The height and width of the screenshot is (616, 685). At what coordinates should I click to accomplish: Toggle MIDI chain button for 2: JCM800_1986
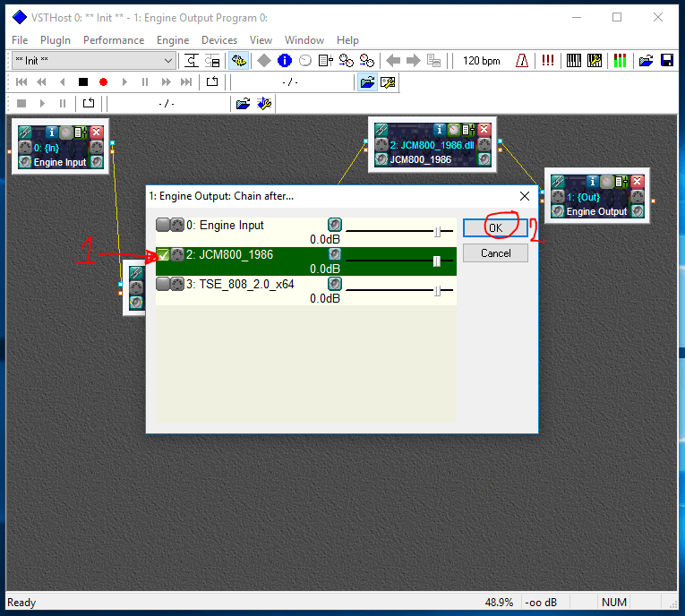click(177, 254)
